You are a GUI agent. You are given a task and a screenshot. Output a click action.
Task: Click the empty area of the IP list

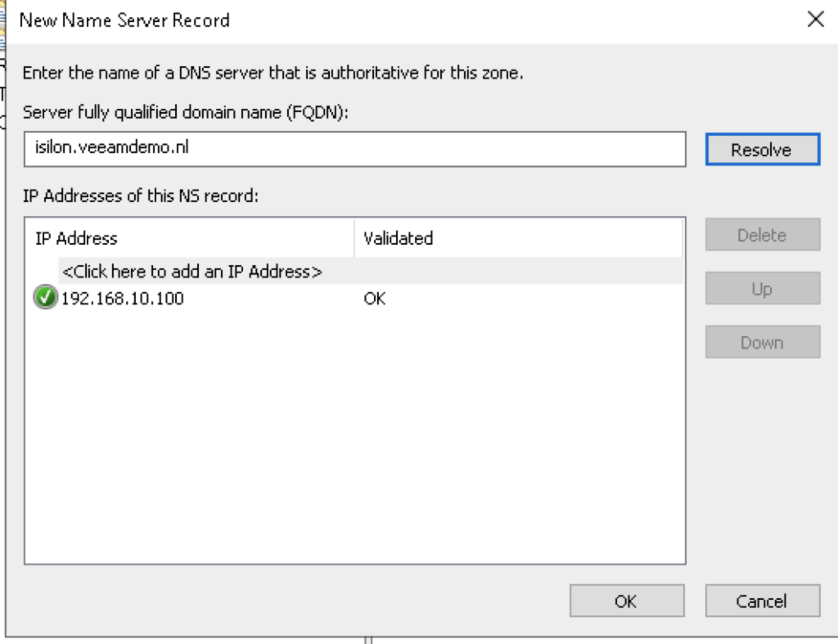(354, 434)
